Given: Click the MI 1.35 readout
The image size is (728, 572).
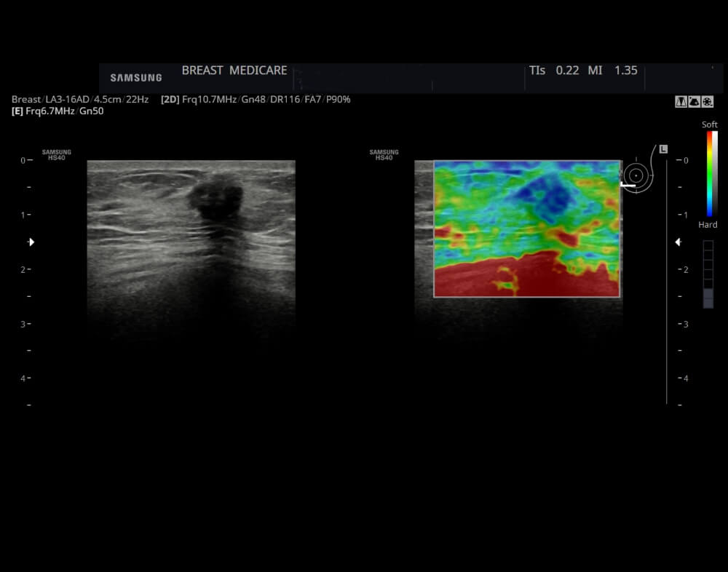Looking at the screenshot, I should (612, 71).
